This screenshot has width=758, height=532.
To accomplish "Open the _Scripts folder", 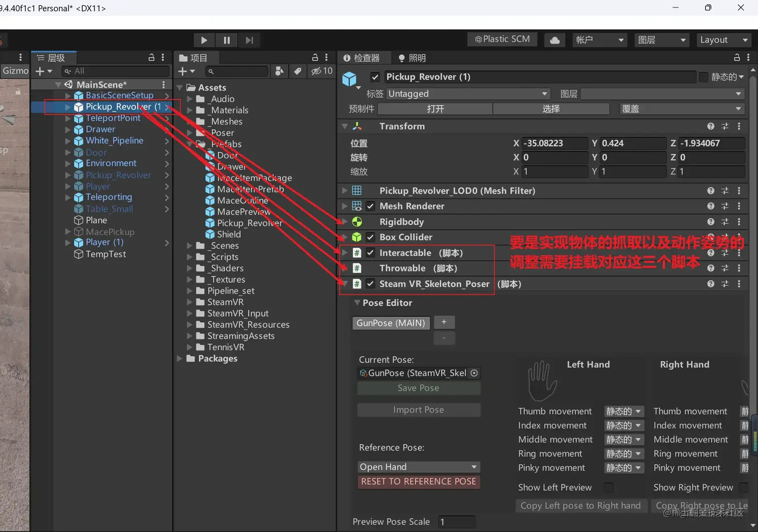I will pyautogui.click(x=223, y=257).
